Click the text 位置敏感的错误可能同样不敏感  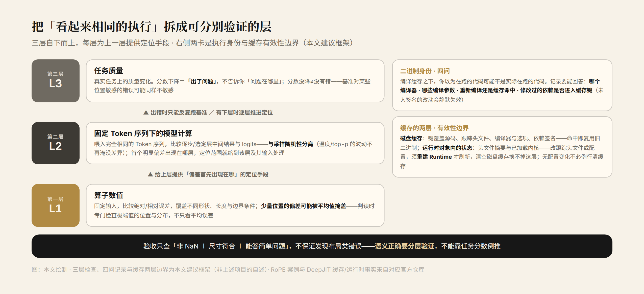[x=134, y=90]
